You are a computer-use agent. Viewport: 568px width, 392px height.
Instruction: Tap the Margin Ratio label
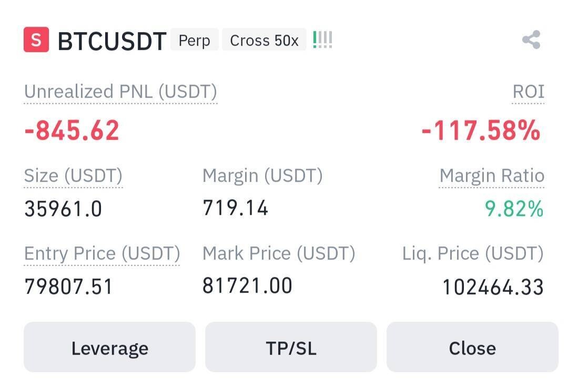point(492,176)
